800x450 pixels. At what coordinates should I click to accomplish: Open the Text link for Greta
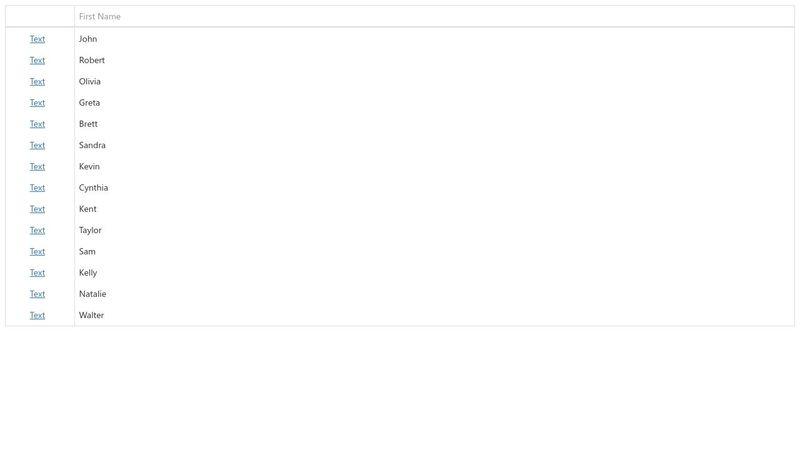point(37,103)
